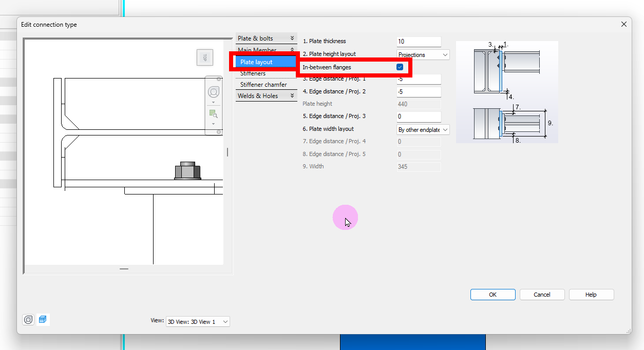Image resolution: width=644 pixels, height=350 pixels.
Task: Confirm the dialog with OK
Action: pos(493,295)
